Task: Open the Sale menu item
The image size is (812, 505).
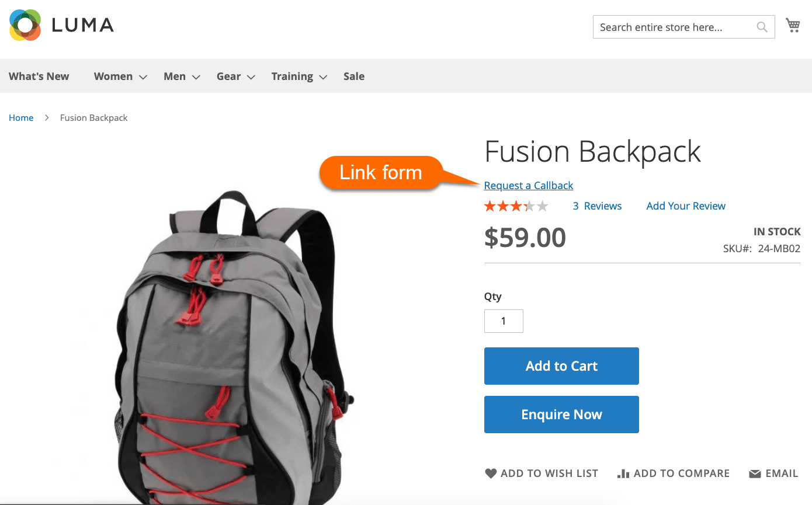Action: (x=354, y=76)
